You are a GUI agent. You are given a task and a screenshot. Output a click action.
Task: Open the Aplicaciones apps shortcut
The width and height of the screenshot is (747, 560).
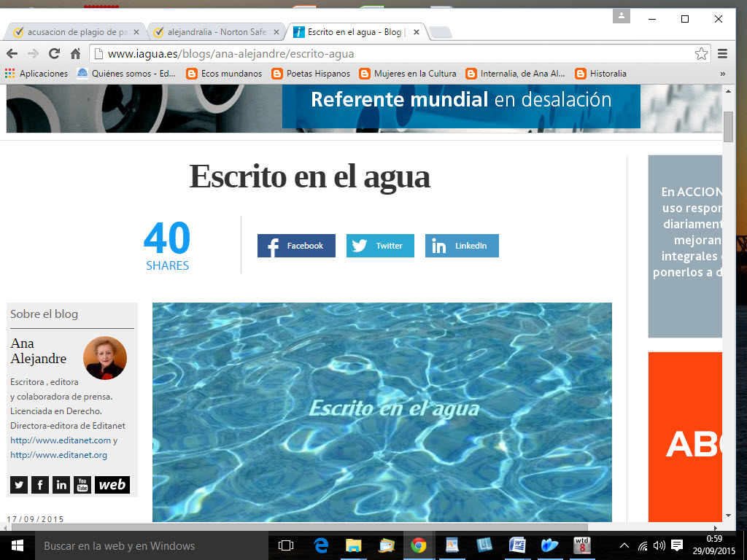tap(36, 74)
